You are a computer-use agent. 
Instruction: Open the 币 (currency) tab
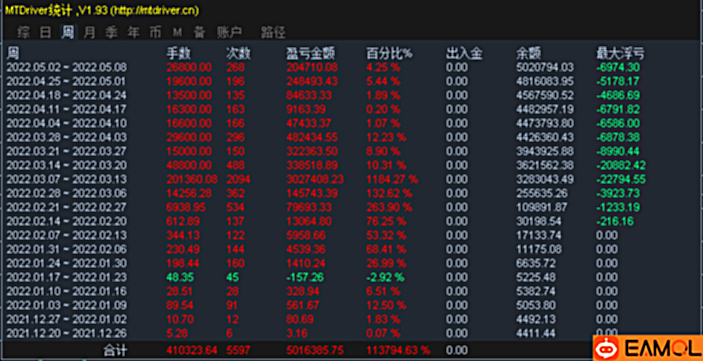tap(155, 32)
